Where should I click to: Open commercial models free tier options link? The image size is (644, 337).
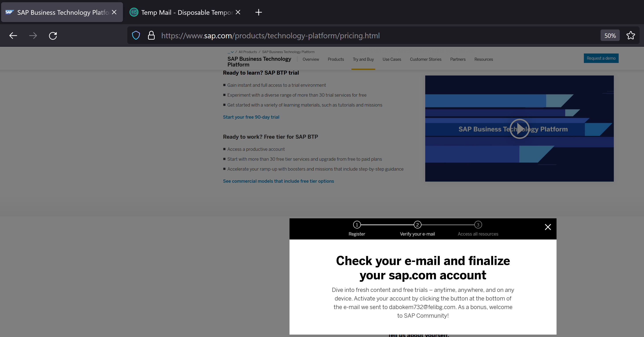(278, 181)
